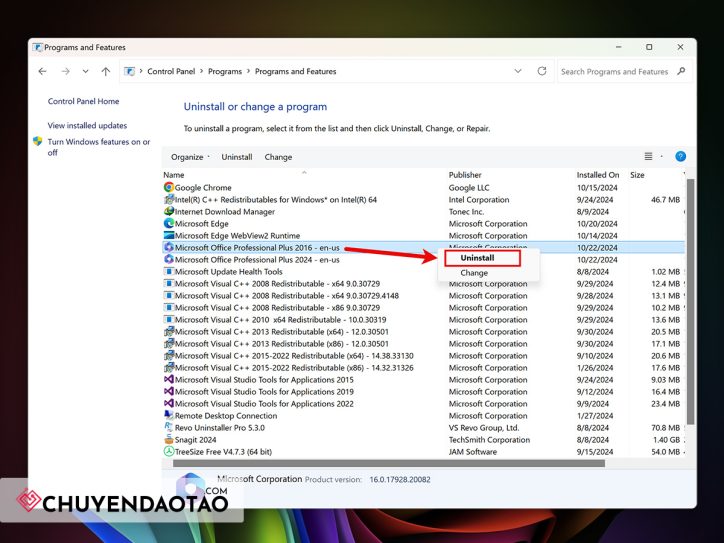Select the Internet Download Manager icon

(169, 211)
